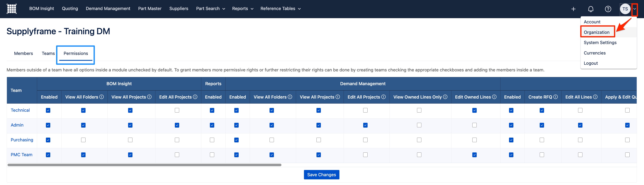
Task: Open Suppliers in top navigation
Action: [x=179, y=9]
